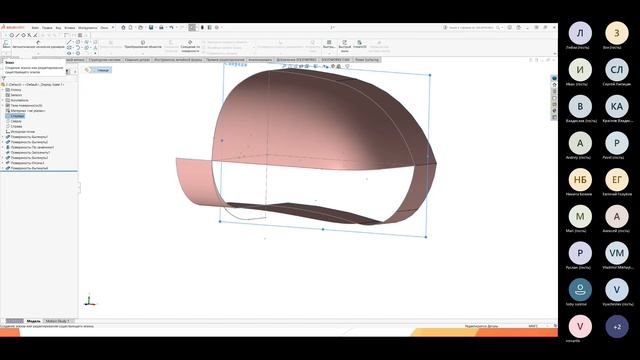Click the Select cursor tool icon
Viewport: 640px width, 360px height.
(192, 27)
